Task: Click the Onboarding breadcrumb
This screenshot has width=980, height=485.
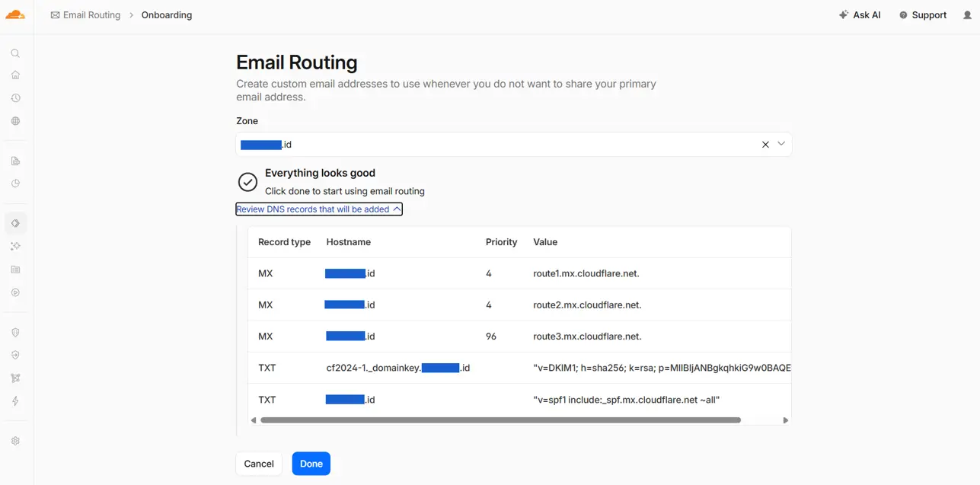Action: [167, 15]
